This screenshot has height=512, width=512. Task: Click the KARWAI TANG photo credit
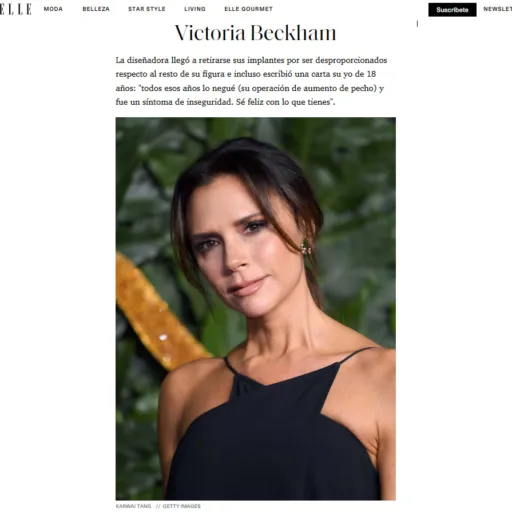pos(133,506)
